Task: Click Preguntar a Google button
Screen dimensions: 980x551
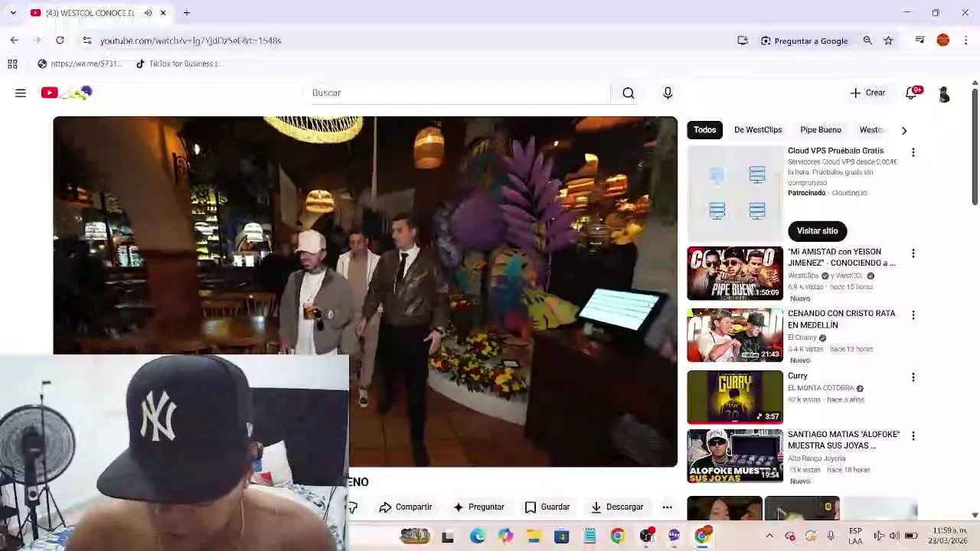Action: click(x=804, y=41)
